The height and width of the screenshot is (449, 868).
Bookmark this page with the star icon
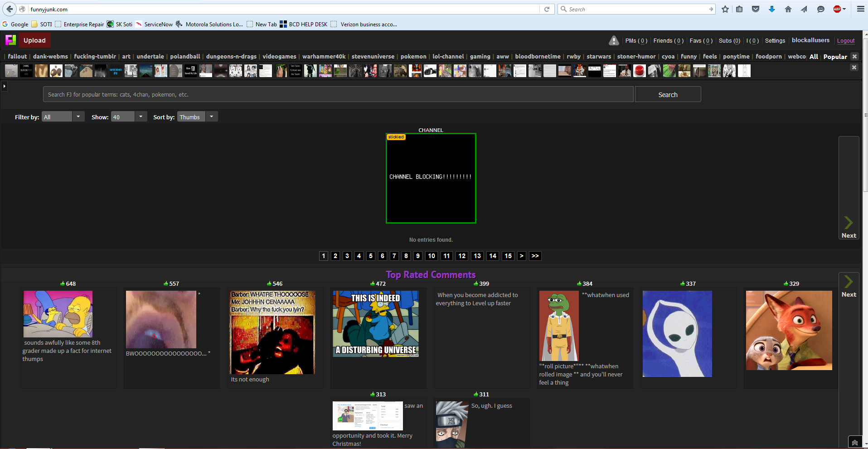(x=725, y=9)
